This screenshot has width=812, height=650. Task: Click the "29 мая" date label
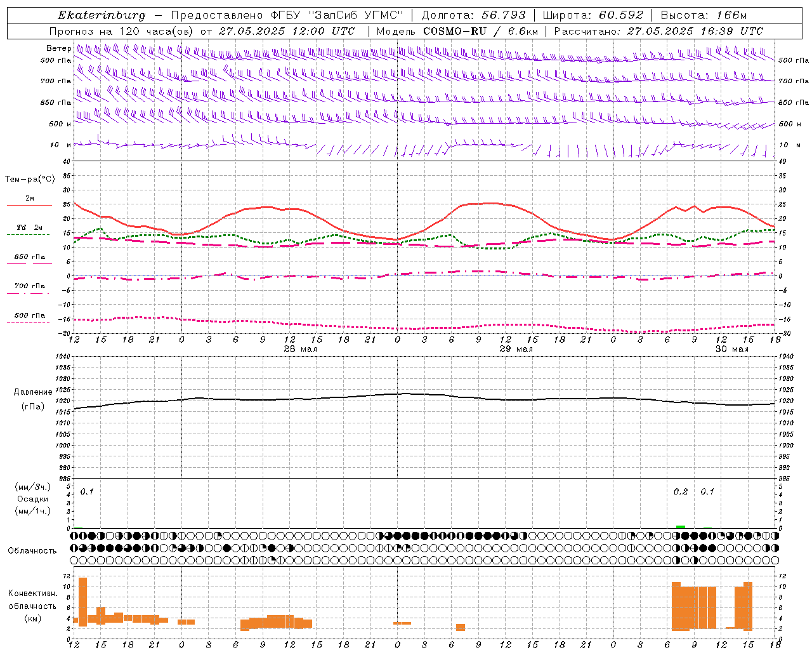tap(516, 349)
